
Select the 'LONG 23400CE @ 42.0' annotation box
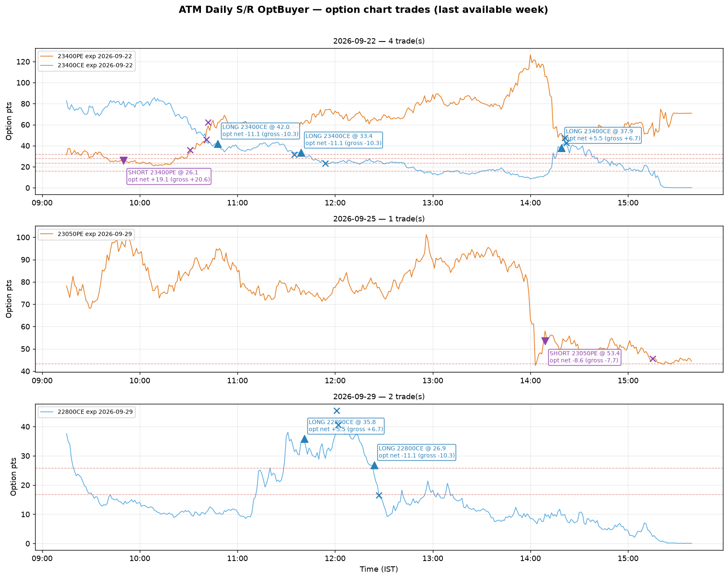click(x=260, y=131)
